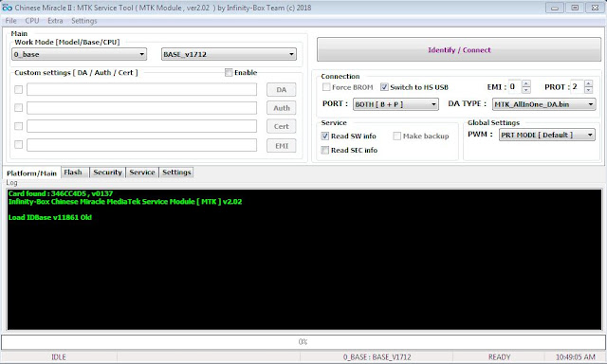Uncheck Read SW info
This screenshot has width=607, height=364.
tap(325, 136)
